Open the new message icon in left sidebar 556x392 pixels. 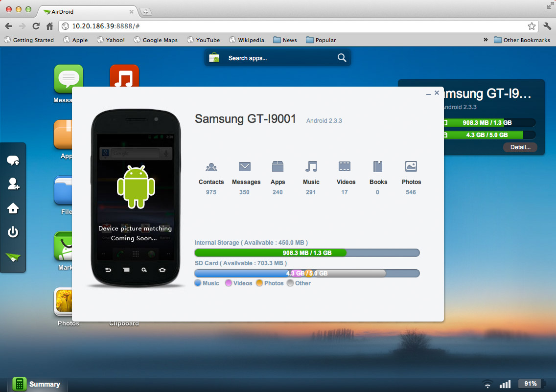point(13,160)
